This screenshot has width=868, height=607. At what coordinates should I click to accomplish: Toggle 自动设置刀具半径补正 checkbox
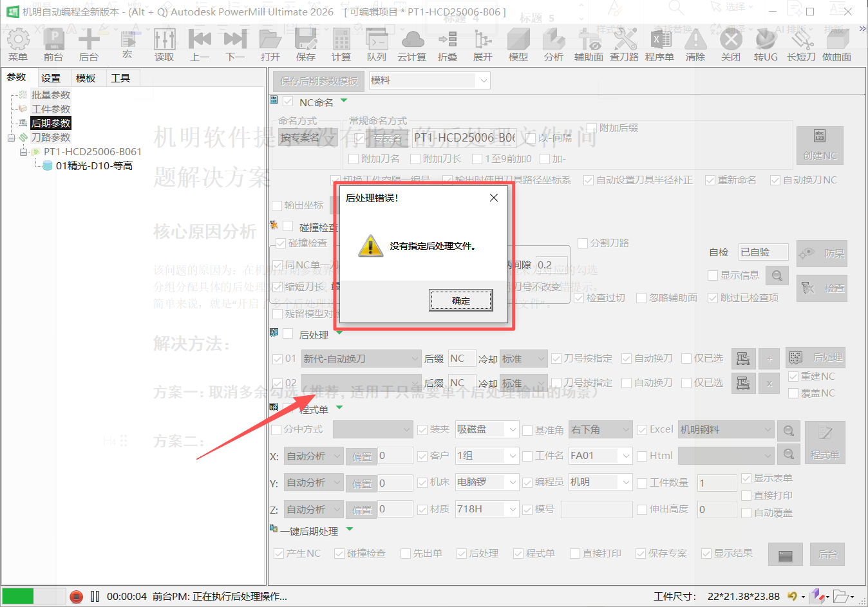(589, 180)
